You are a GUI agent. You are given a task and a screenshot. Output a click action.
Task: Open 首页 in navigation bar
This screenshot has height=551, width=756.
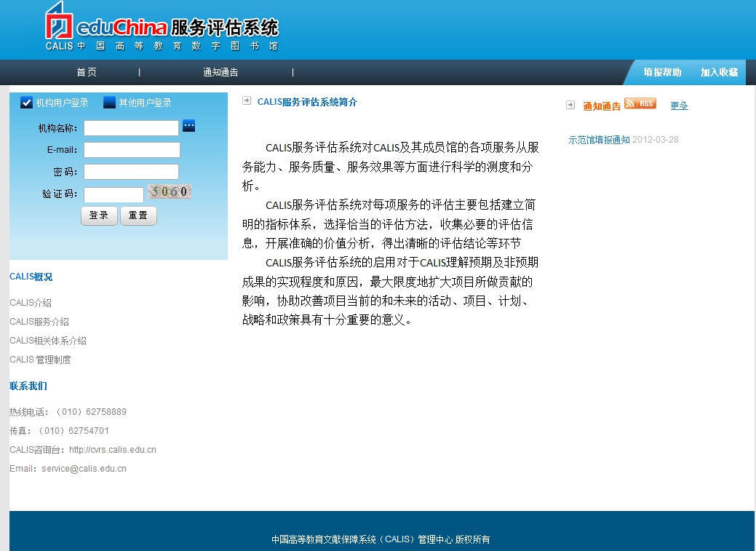[x=87, y=72]
